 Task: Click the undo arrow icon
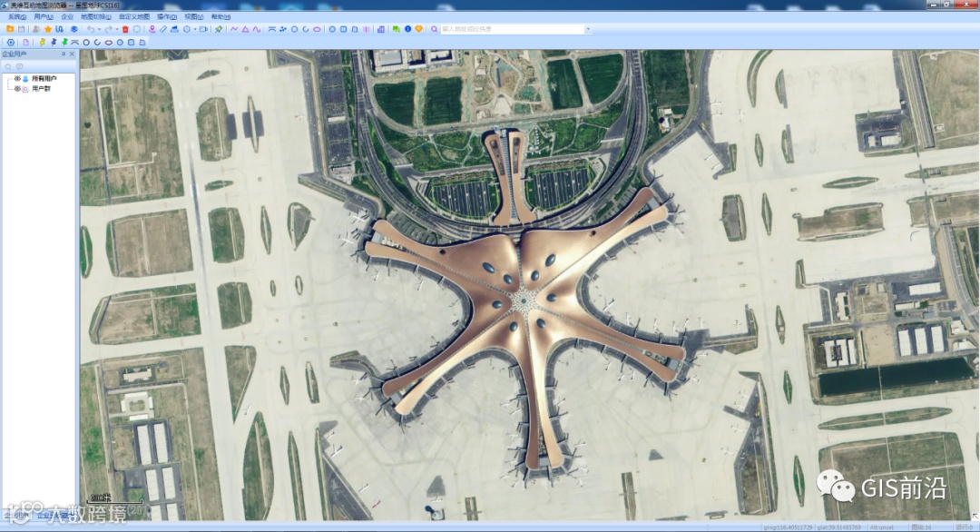[91, 29]
